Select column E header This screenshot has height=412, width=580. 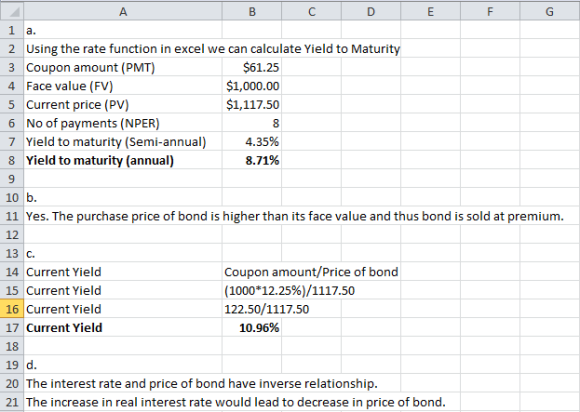click(x=431, y=11)
